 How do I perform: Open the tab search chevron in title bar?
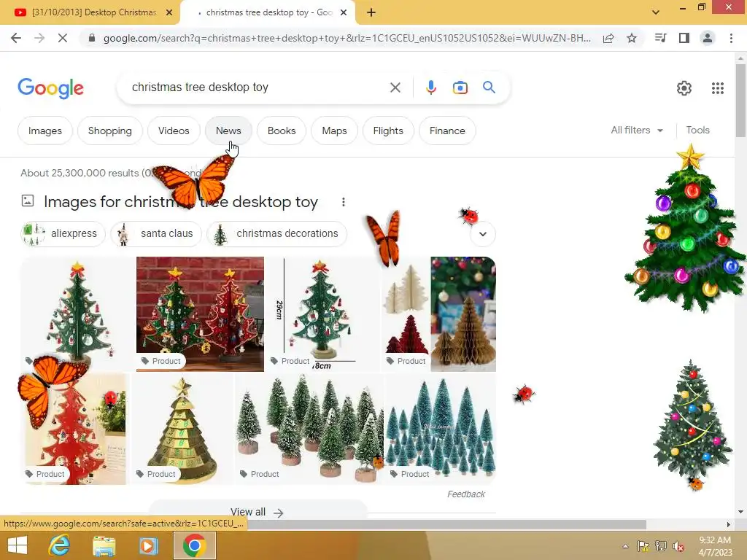point(656,12)
